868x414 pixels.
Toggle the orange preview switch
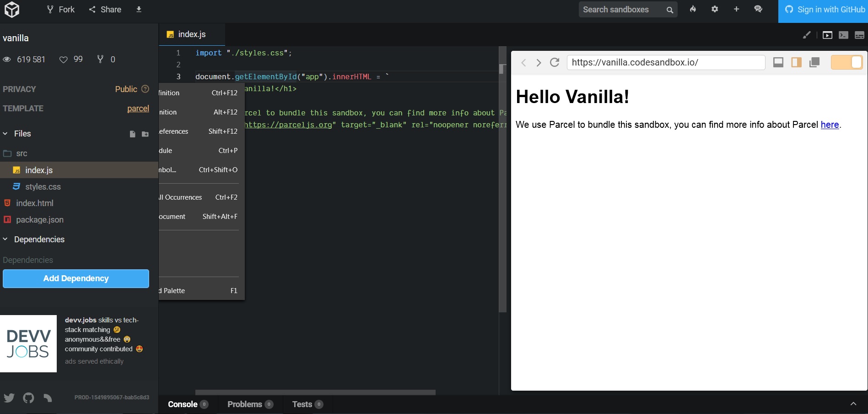[846, 62]
